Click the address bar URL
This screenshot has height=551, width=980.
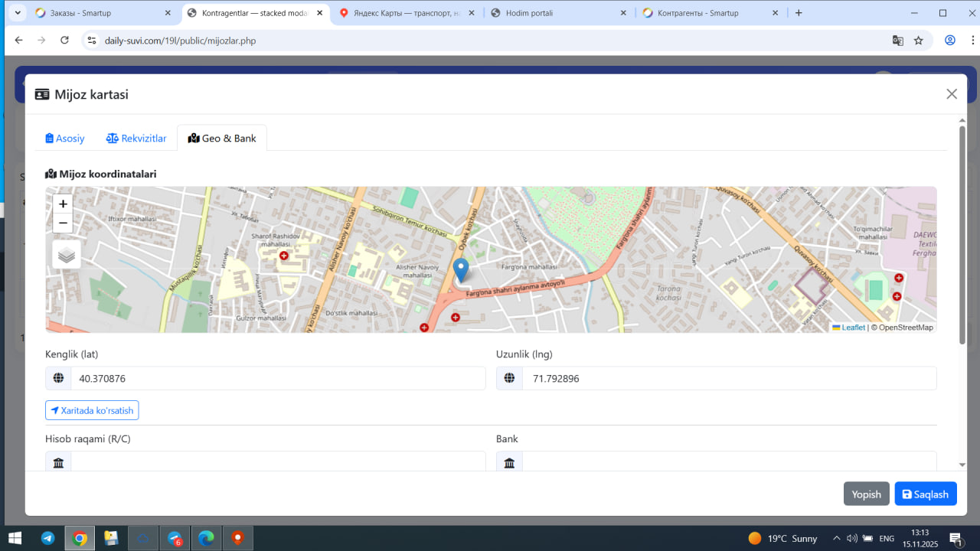(x=180, y=41)
